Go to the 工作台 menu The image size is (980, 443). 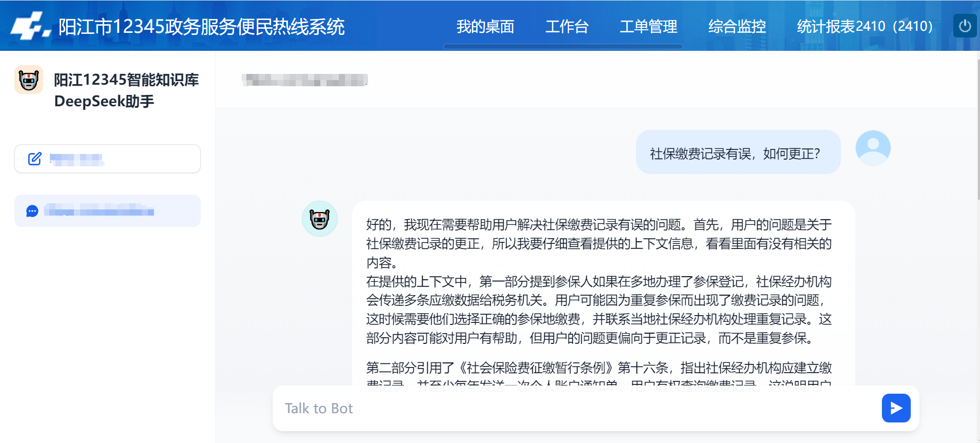567,26
